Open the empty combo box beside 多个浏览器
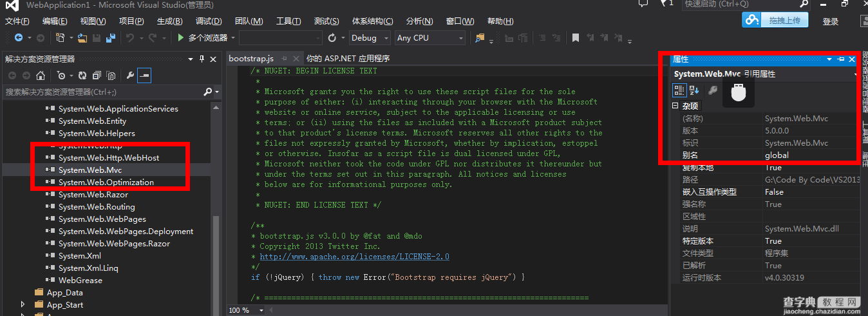This screenshot has height=316, width=868. pos(280,38)
